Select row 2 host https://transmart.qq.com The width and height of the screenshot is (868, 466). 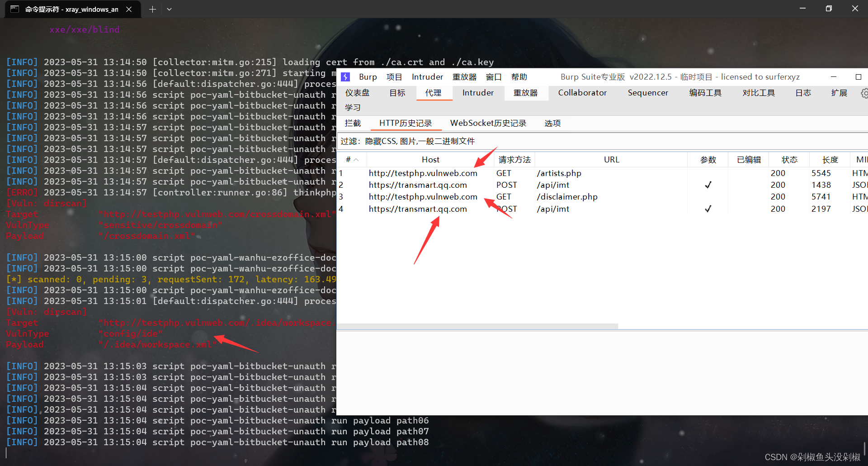418,185
